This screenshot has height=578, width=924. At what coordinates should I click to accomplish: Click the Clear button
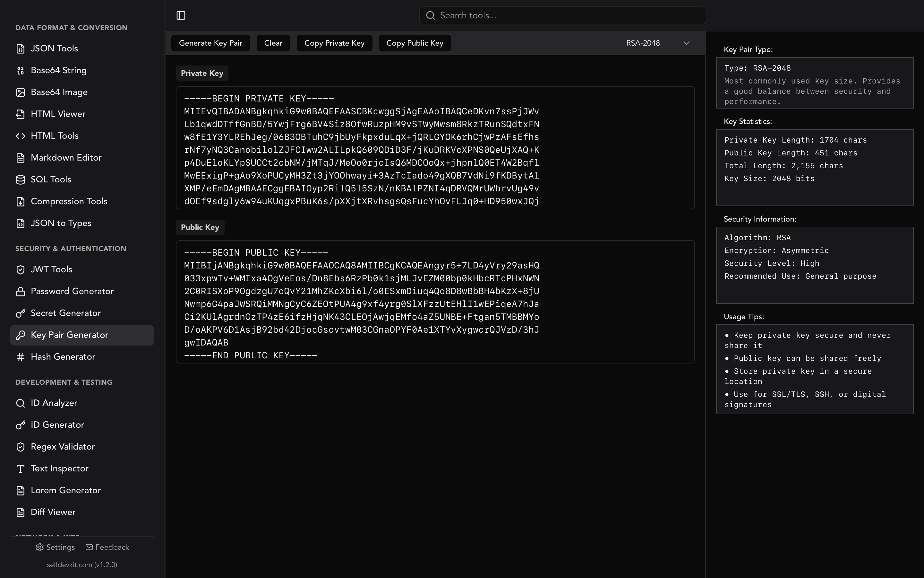(273, 43)
